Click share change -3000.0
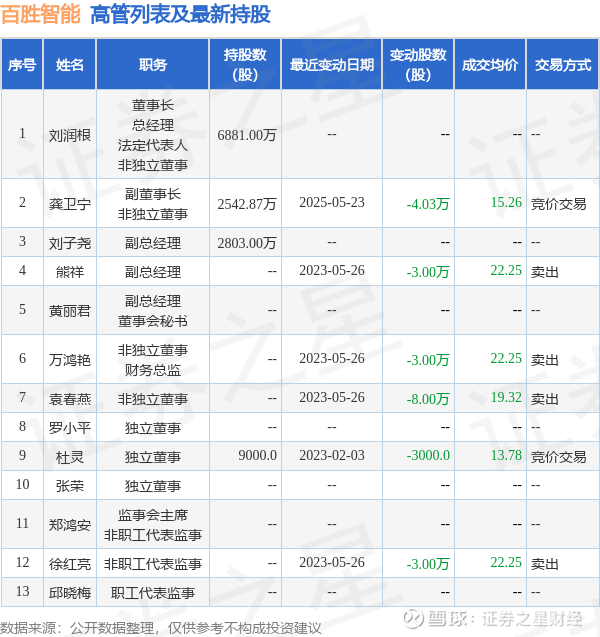 tap(428, 455)
